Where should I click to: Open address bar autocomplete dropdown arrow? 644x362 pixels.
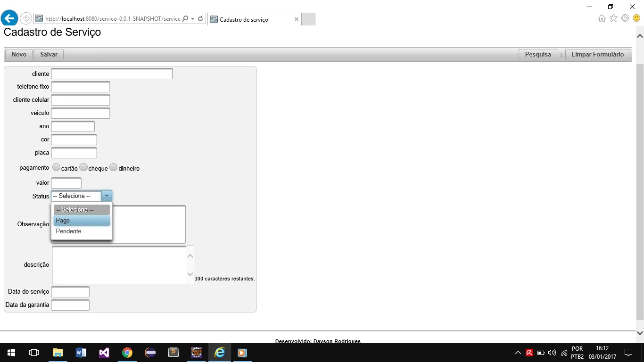click(193, 19)
